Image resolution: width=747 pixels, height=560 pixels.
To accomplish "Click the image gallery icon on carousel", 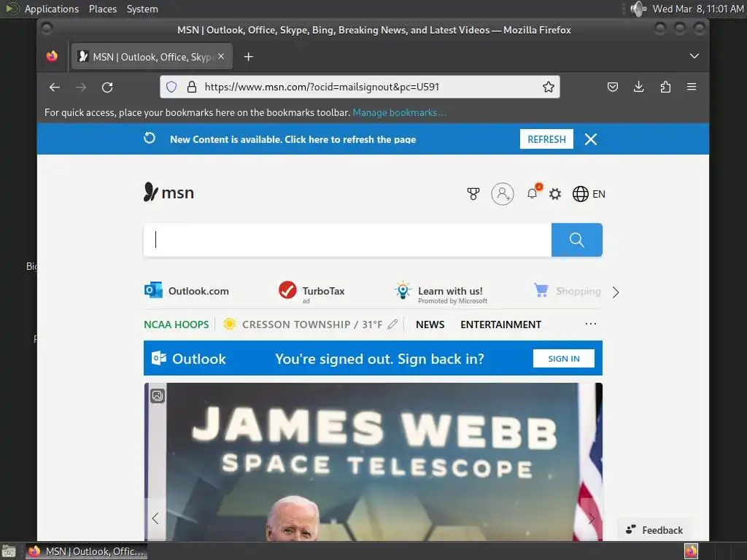I will point(158,396).
